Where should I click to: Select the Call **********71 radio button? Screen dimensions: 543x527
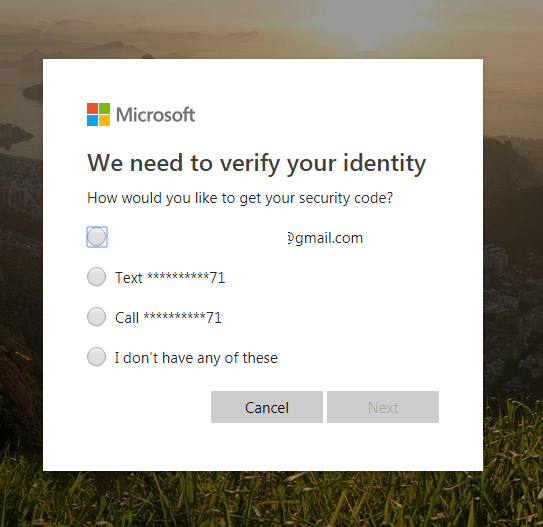pyautogui.click(x=96, y=316)
